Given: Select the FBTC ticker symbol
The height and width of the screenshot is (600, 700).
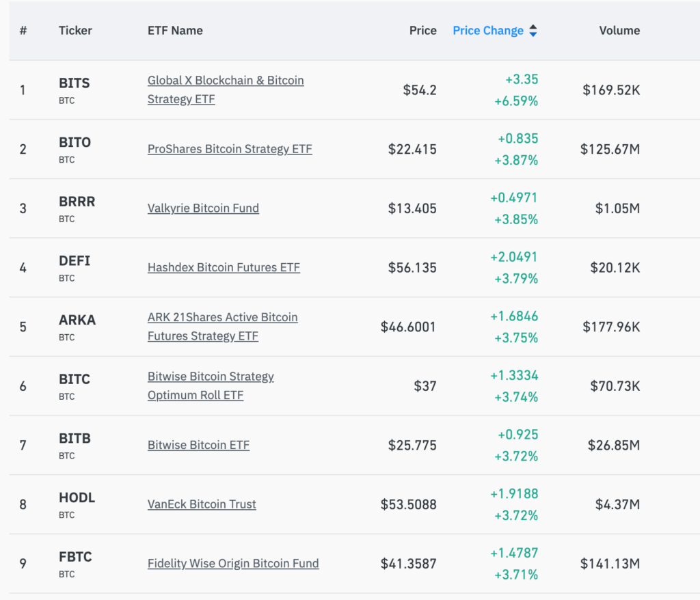Looking at the screenshot, I should (75, 558).
